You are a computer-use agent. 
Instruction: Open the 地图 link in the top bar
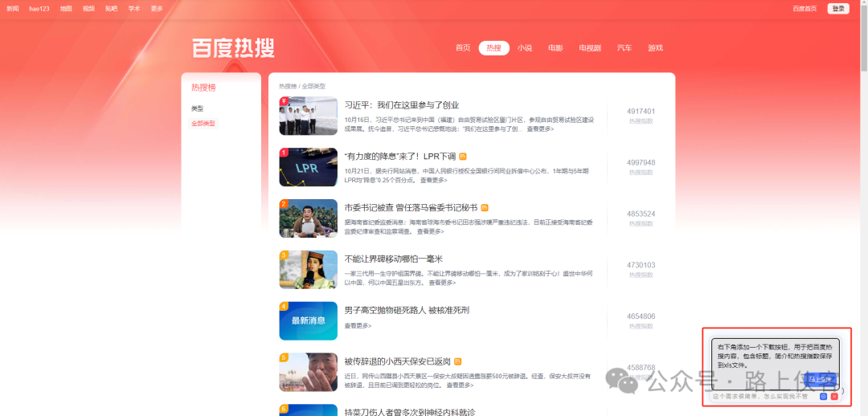(x=66, y=9)
